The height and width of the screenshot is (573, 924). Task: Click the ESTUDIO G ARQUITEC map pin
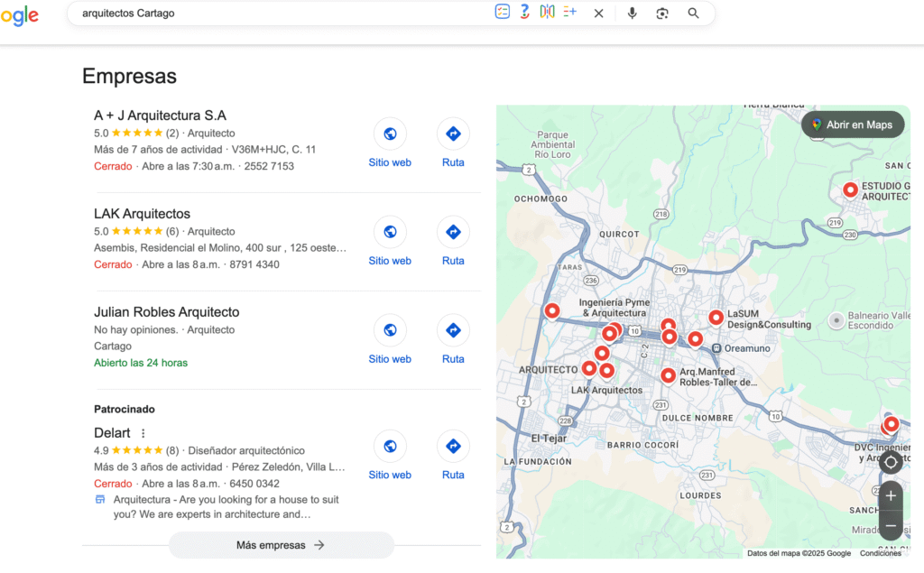click(850, 189)
